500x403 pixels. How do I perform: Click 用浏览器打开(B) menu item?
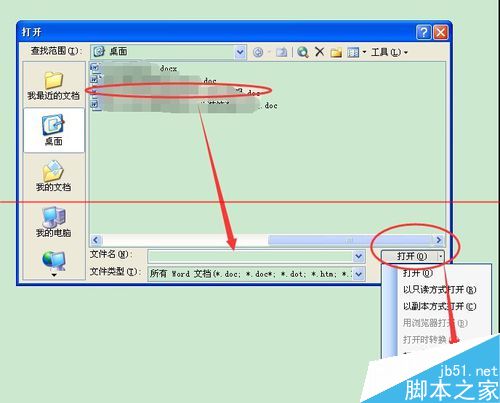coord(435,323)
